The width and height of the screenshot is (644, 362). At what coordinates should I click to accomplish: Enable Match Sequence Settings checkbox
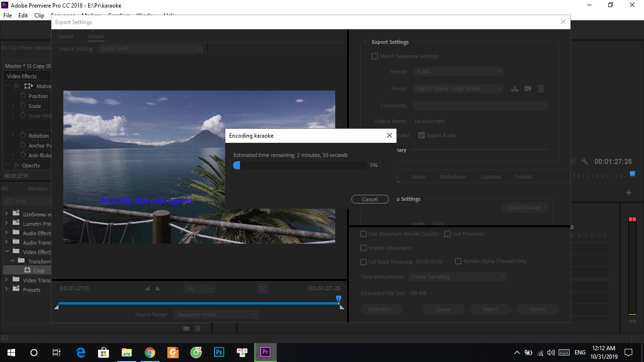tap(375, 56)
